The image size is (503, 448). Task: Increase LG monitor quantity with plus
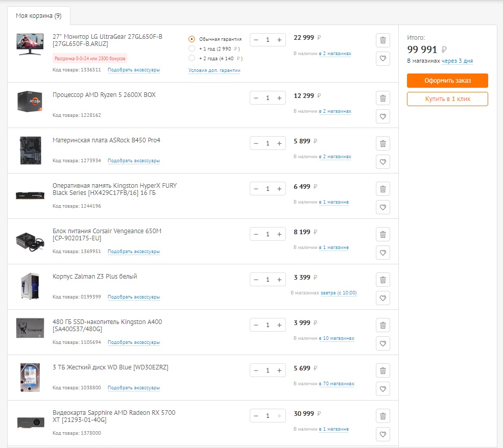coord(279,40)
